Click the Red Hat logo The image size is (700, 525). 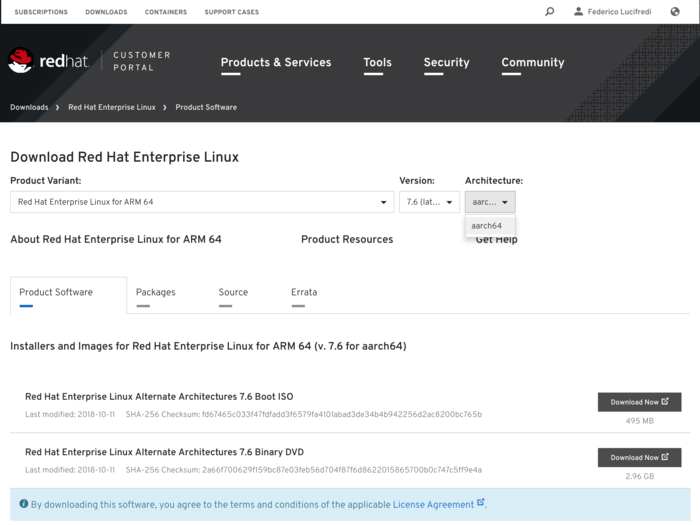click(48, 61)
